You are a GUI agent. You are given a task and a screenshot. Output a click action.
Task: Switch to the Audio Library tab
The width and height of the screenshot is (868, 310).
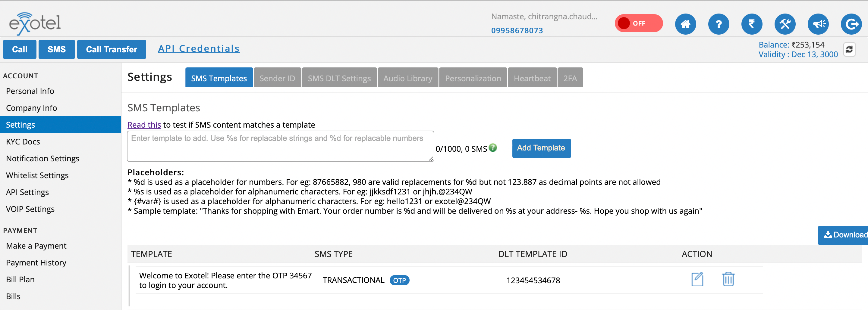(x=408, y=78)
